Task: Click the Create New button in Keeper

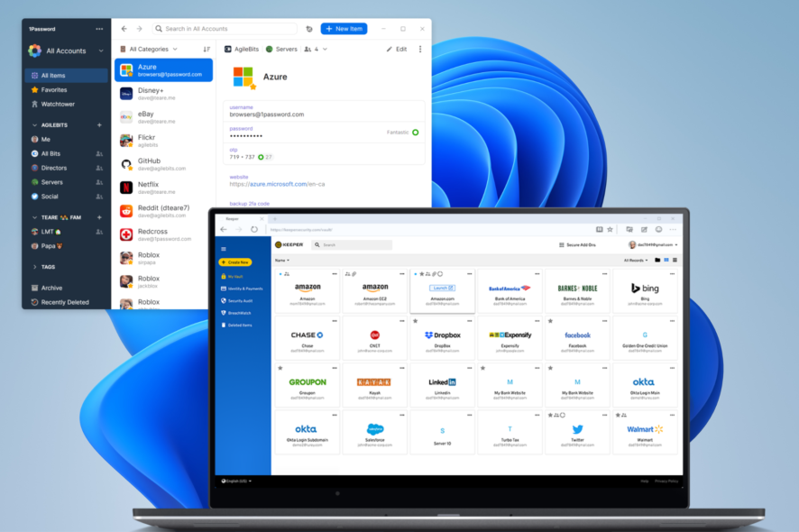Action: coord(234,262)
